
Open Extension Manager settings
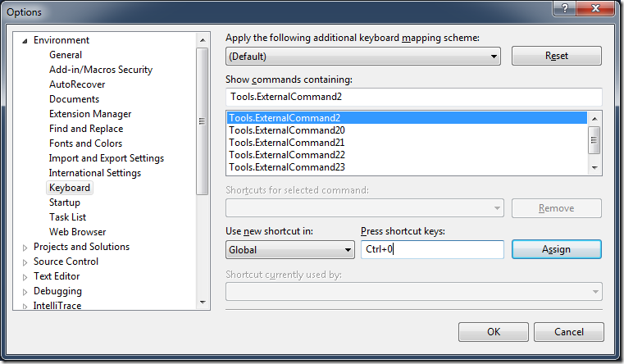(90, 114)
